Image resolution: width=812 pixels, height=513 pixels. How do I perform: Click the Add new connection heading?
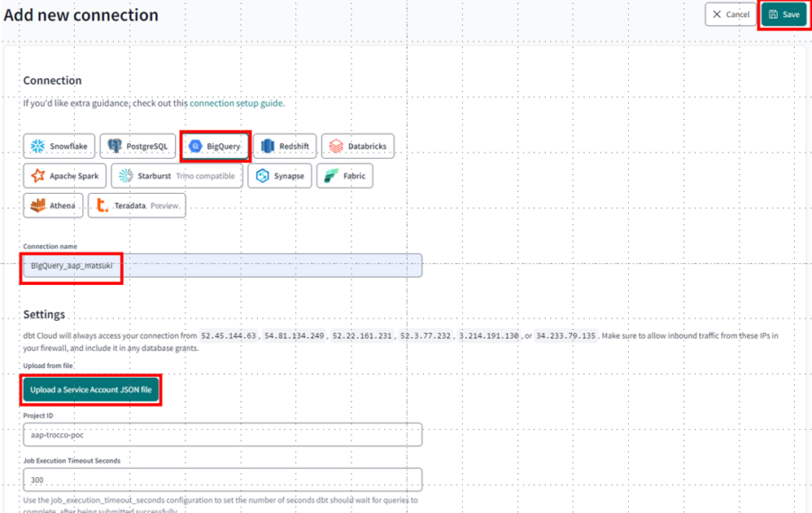[x=81, y=15]
